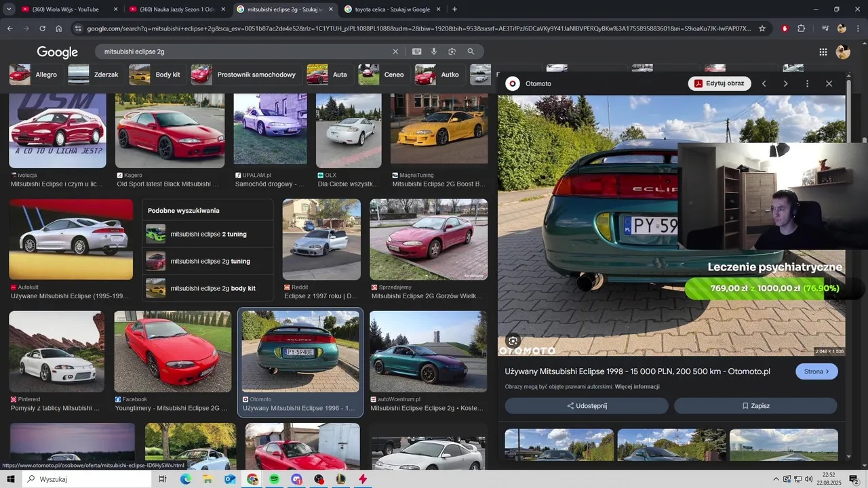This screenshot has width=868, height=488.
Task: Click the magnifier search button
Action: [471, 52]
